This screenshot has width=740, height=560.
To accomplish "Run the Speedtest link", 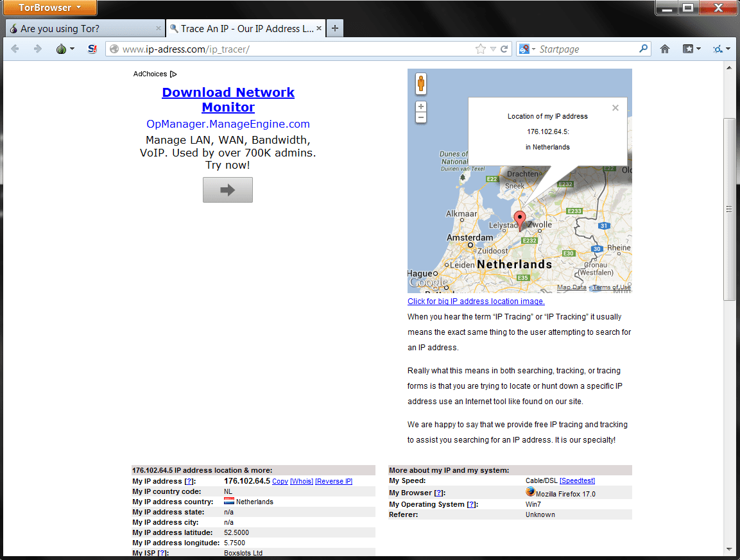I will (x=577, y=480).
